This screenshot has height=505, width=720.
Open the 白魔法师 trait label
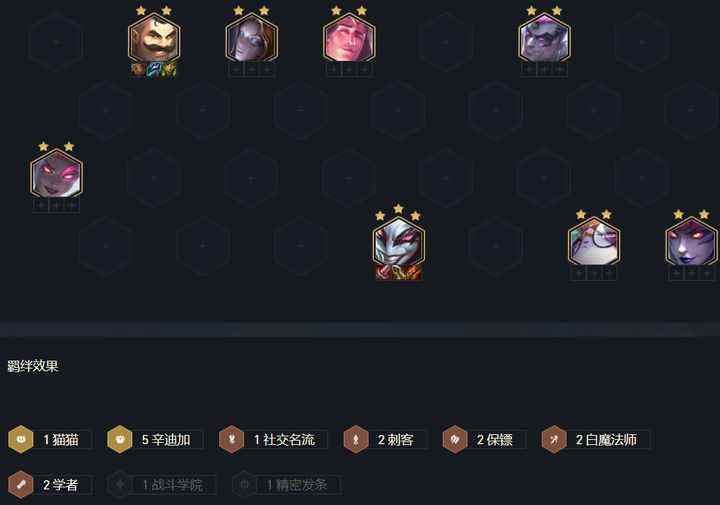(x=606, y=440)
